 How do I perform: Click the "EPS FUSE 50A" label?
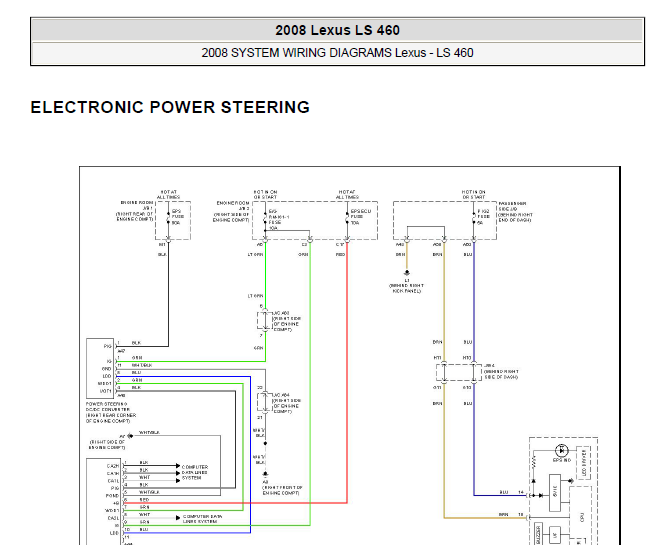pyautogui.click(x=178, y=217)
